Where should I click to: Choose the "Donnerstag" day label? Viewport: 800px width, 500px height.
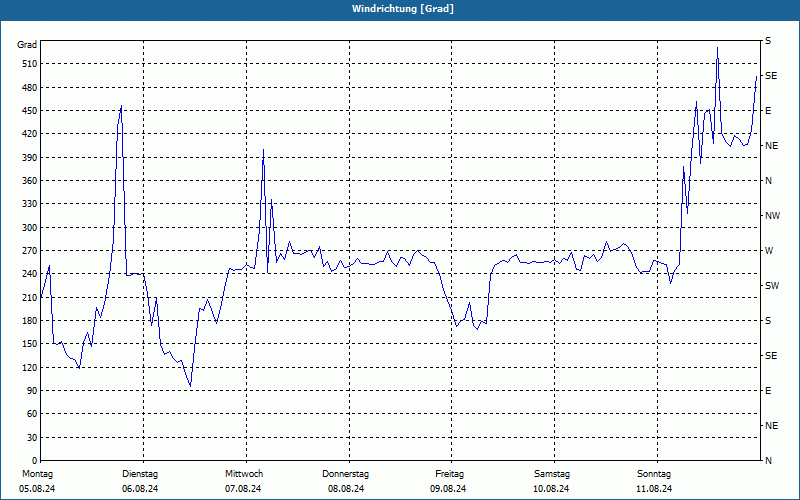point(345,474)
